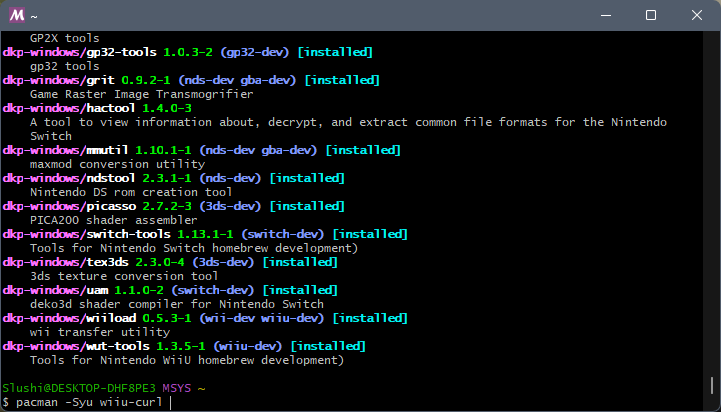
Task: Click the MSYS2 icon in the title bar
Action: point(17,15)
